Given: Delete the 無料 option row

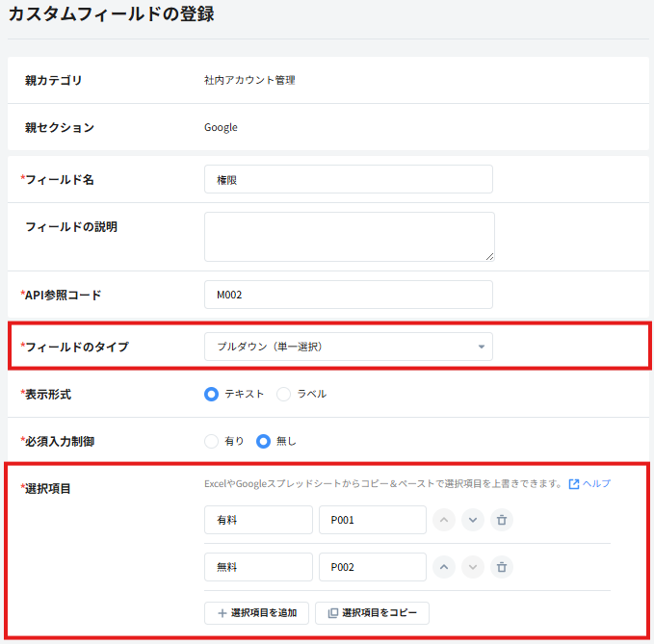Looking at the screenshot, I should [502, 567].
